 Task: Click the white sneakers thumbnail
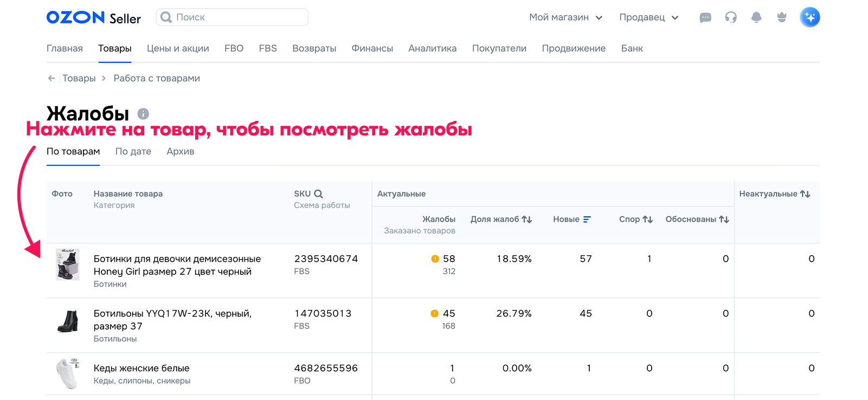click(68, 373)
